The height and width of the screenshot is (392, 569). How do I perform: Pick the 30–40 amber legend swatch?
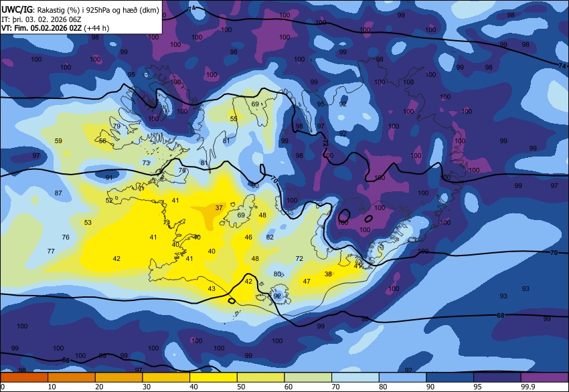[x=166, y=377]
